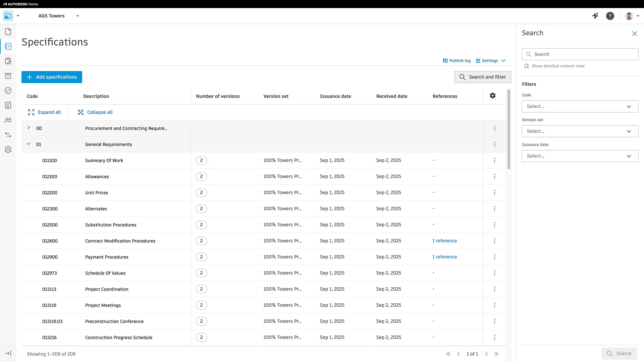Show detailed content view

pyautogui.click(x=554, y=66)
